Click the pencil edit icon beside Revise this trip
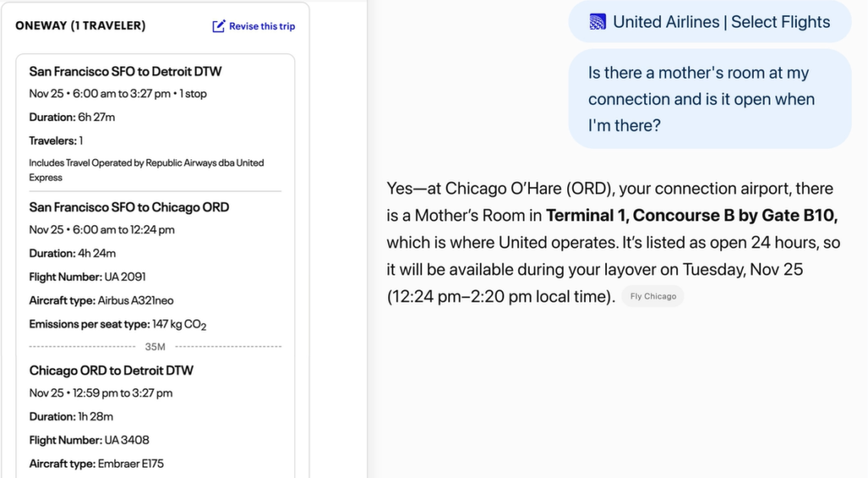 (219, 26)
